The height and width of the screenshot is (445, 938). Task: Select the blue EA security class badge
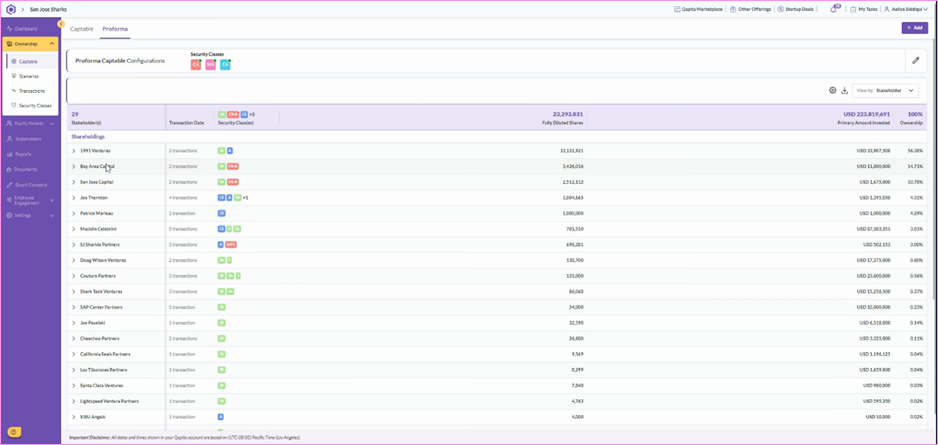pyautogui.click(x=225, y=65)
